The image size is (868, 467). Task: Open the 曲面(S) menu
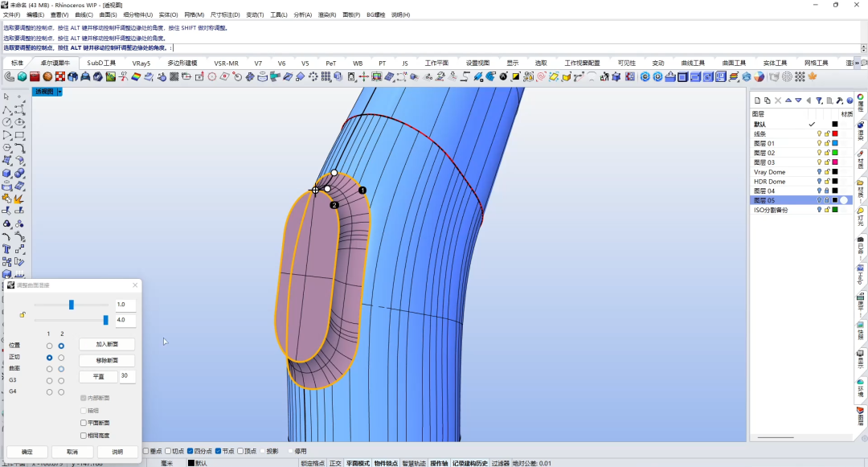click(x=108, y=15)
